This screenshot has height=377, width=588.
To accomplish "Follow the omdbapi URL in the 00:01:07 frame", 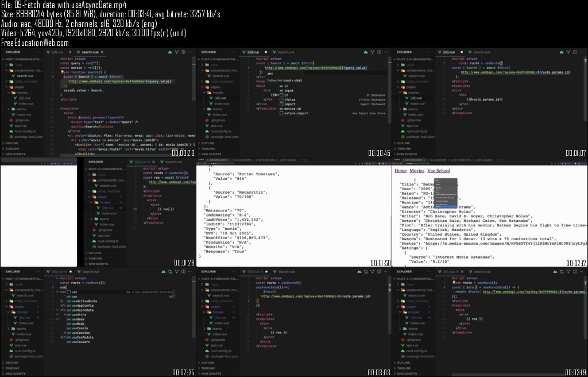I will click(x=515, y=72).
